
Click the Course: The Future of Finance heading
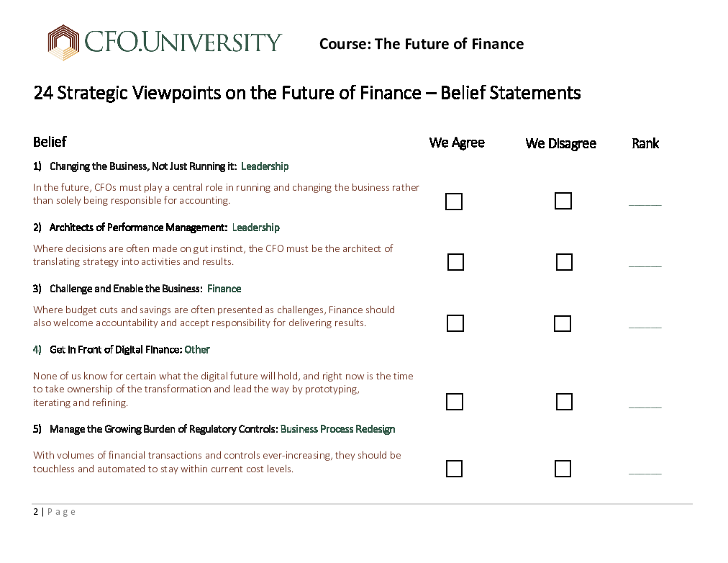click(x=422, y=44)
